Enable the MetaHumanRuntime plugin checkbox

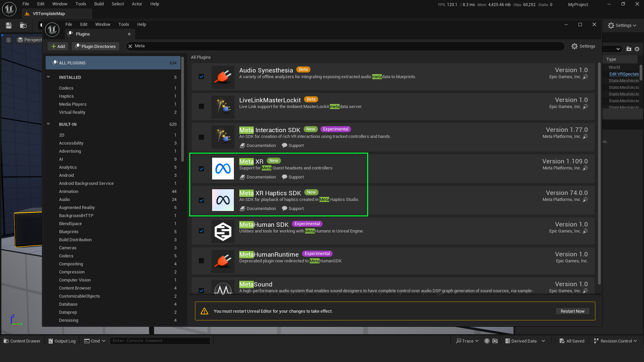[201, 261]
